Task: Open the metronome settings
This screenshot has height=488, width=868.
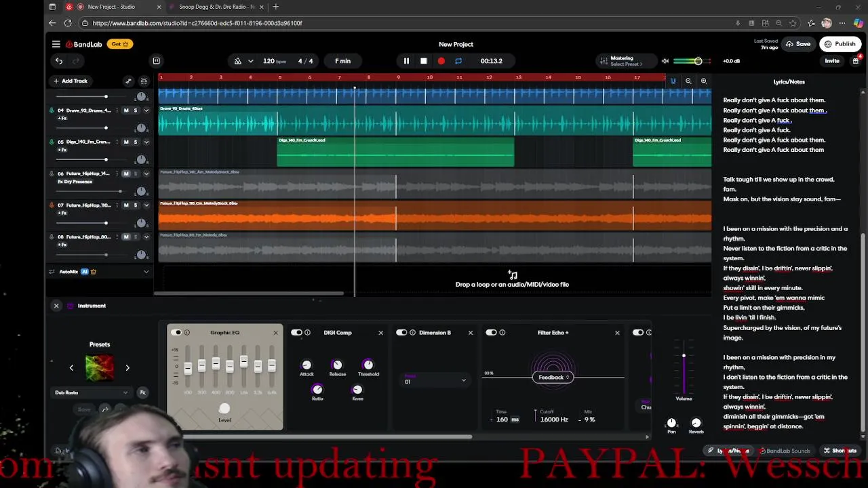Action: (x=250, y=61)
